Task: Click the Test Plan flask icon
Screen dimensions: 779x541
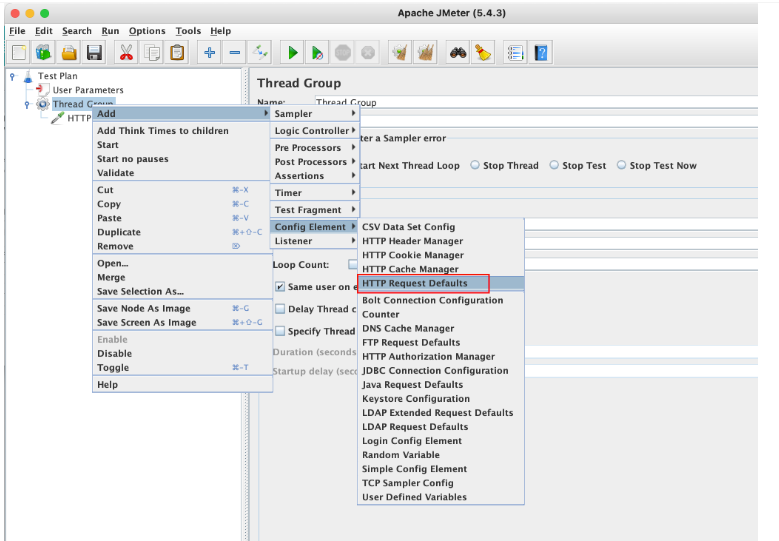Action: (28, 76)
